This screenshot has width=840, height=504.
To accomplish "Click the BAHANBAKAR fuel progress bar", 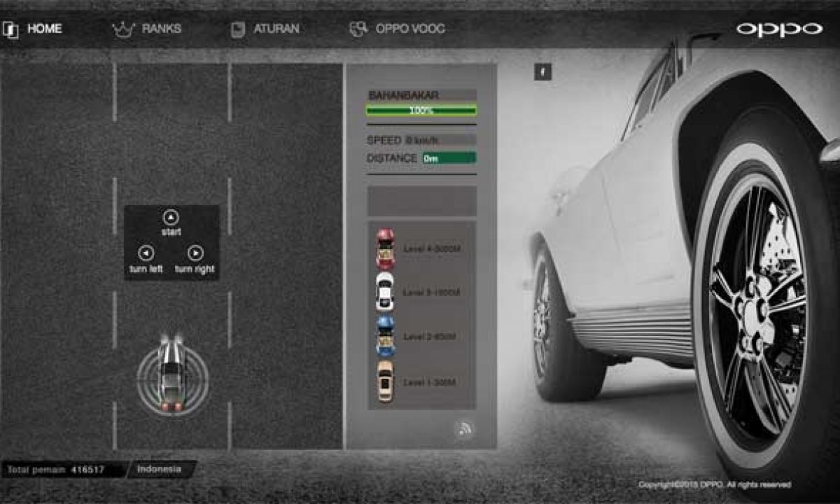I will click(x=421, y=111).
